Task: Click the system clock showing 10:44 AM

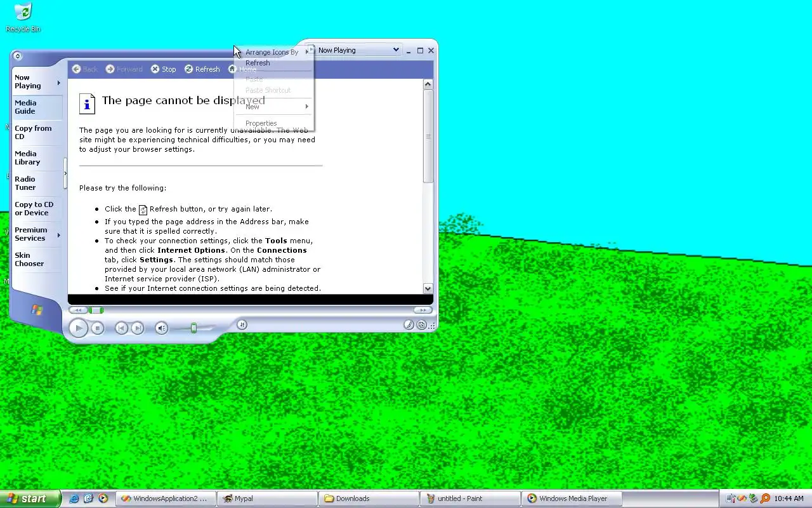Action: click(x=789, y=498)
